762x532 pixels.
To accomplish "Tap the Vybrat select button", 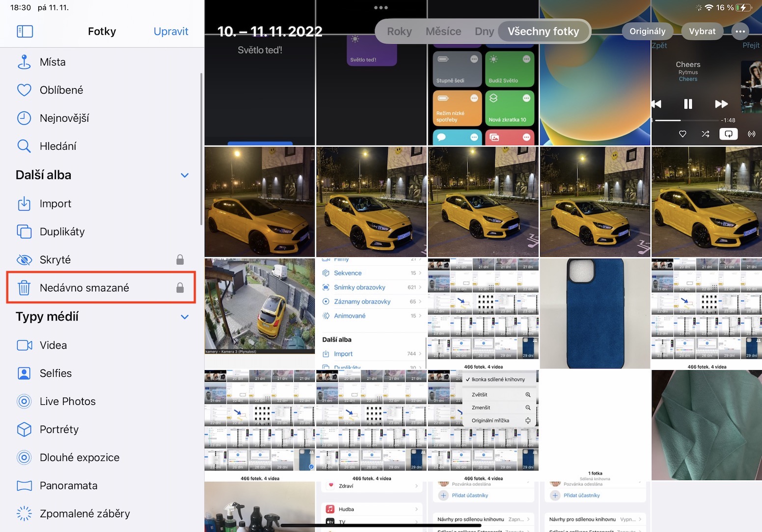I will pos(702,31).
